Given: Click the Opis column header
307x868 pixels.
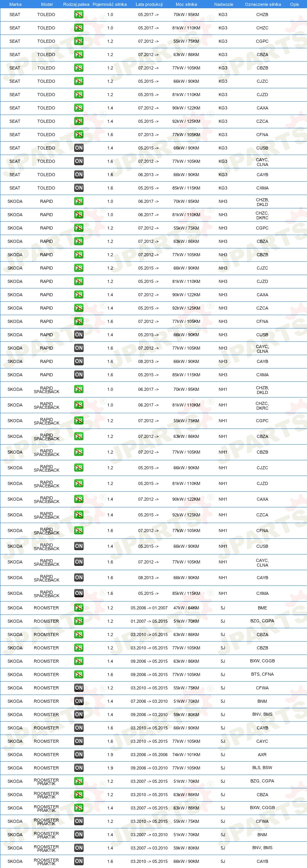Looking at the screenshot, I should click(x=294, y=4).
